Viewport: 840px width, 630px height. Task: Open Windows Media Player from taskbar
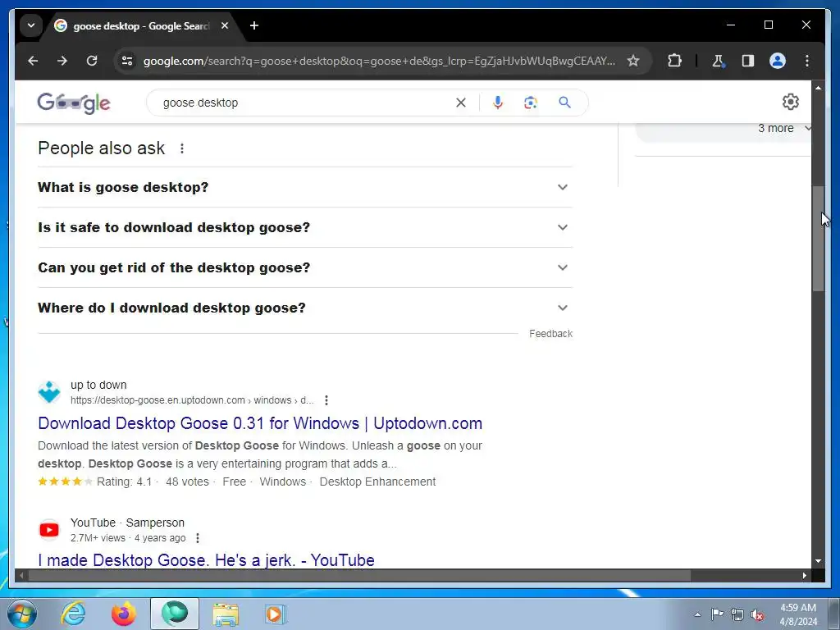pyautogui.click(x=276, y=614)
